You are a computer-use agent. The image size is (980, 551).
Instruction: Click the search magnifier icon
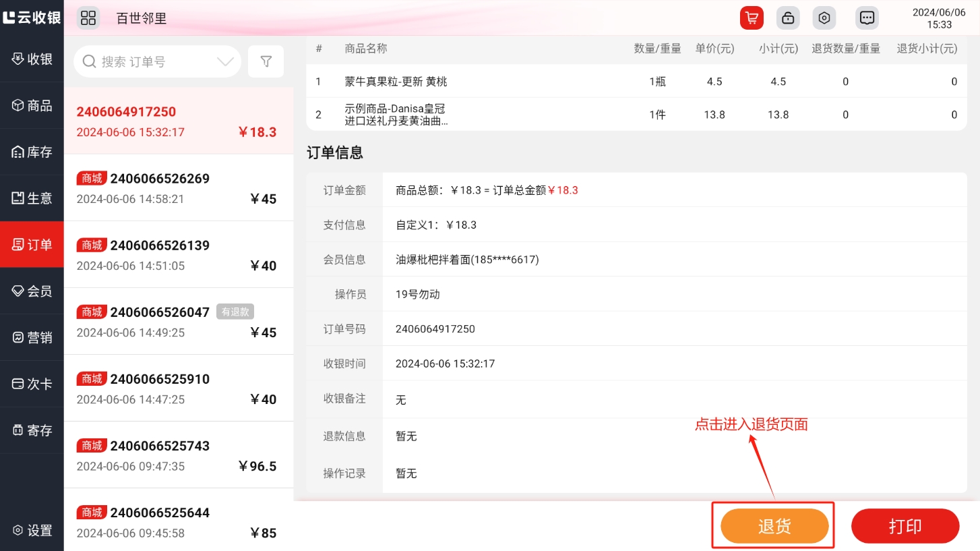[89, 62]
